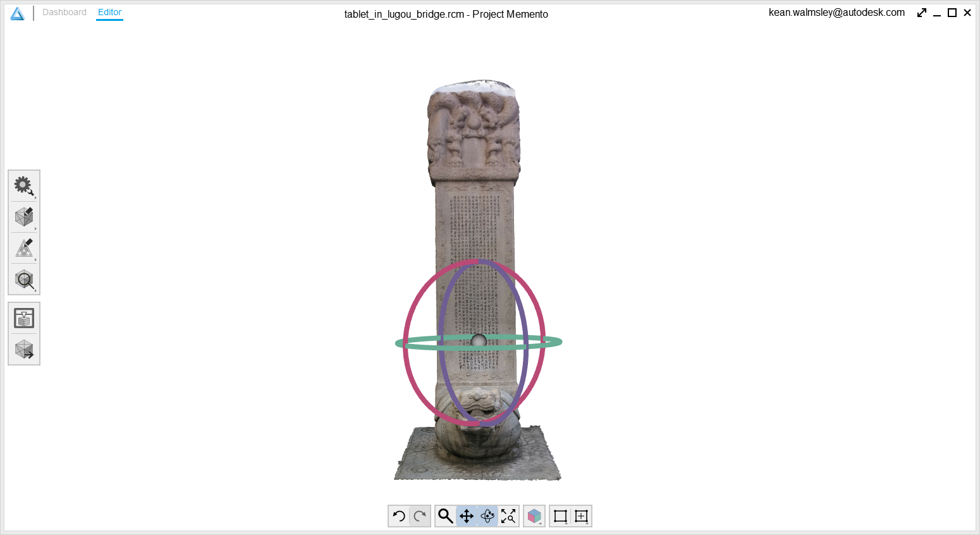Toggle fullscreen with the diagonal arrows
The image size is (980, 535).
(x=922, y=13)
